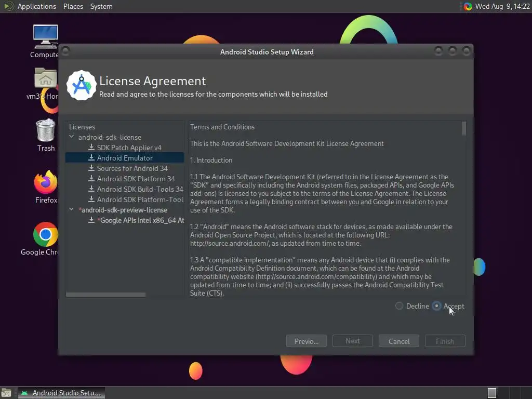Click the license text vertical scrollbar thumb

coord(464,129)
